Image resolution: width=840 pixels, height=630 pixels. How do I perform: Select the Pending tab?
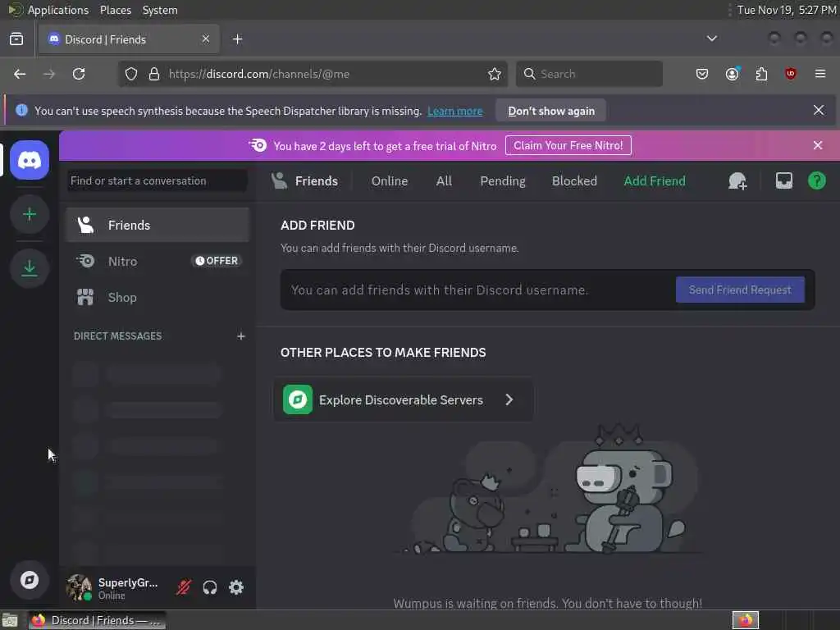coord(503,181)
